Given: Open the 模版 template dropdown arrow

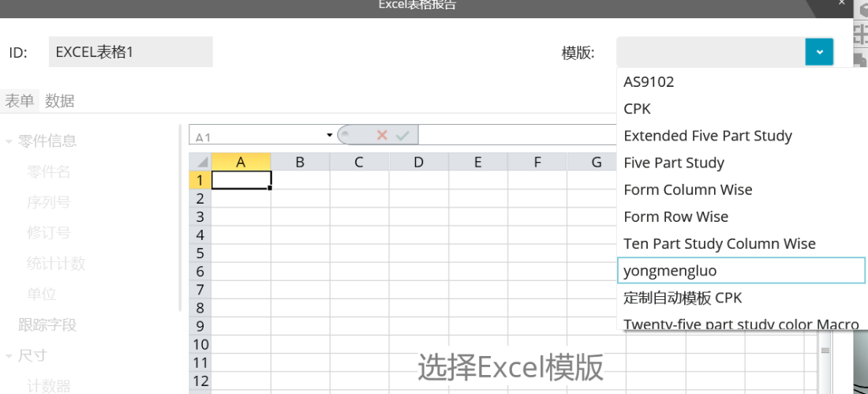Looking at the screenshot, I should click(819, 52).
